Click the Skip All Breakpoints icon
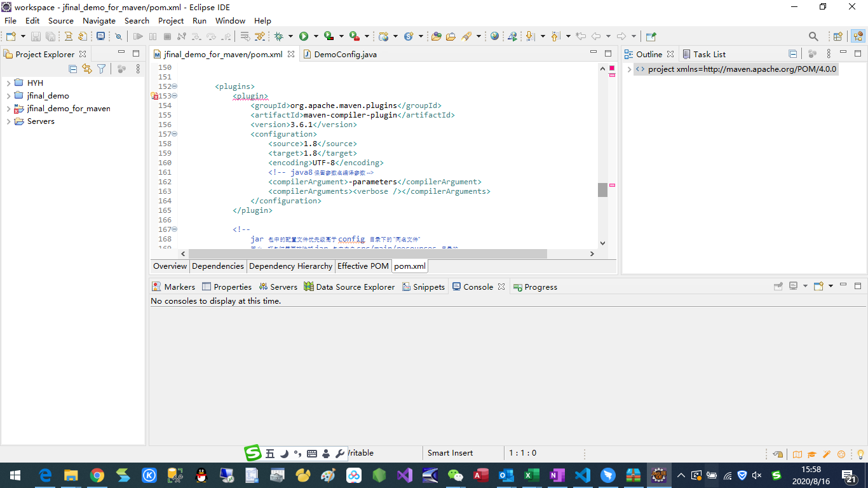Screen dimensions: 868x488 (118, 37)
